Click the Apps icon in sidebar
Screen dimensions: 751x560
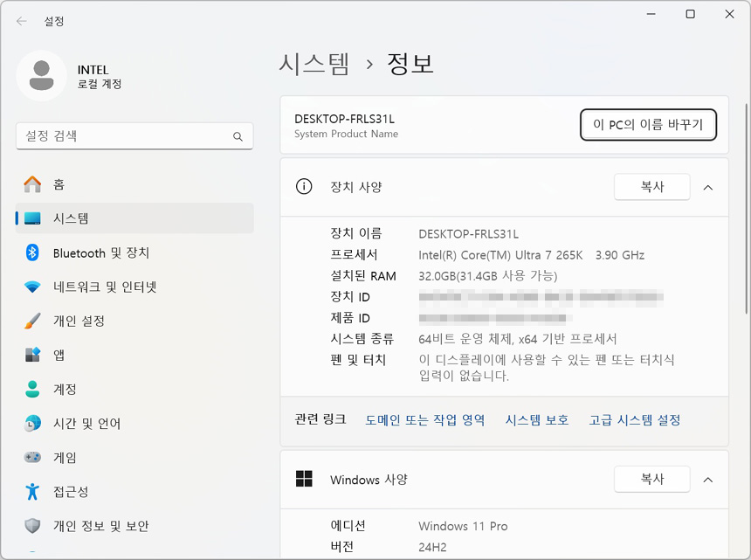[x=32, y=355]
